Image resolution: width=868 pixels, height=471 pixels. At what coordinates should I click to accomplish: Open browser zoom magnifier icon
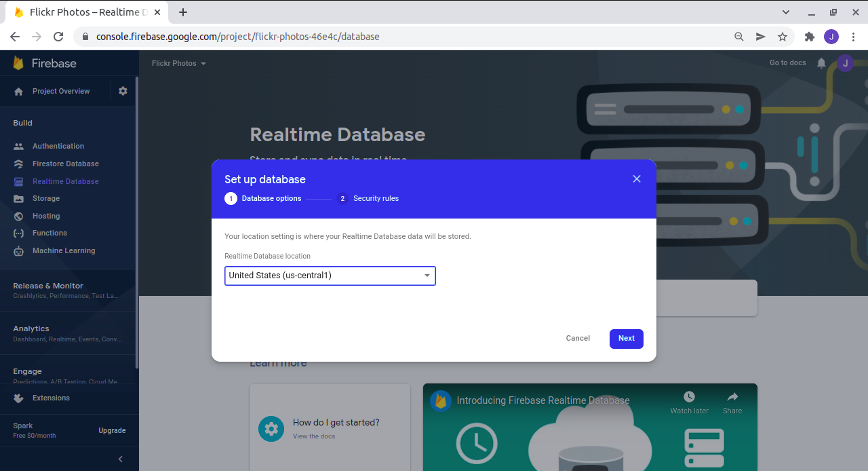click(x=739, y=37)
